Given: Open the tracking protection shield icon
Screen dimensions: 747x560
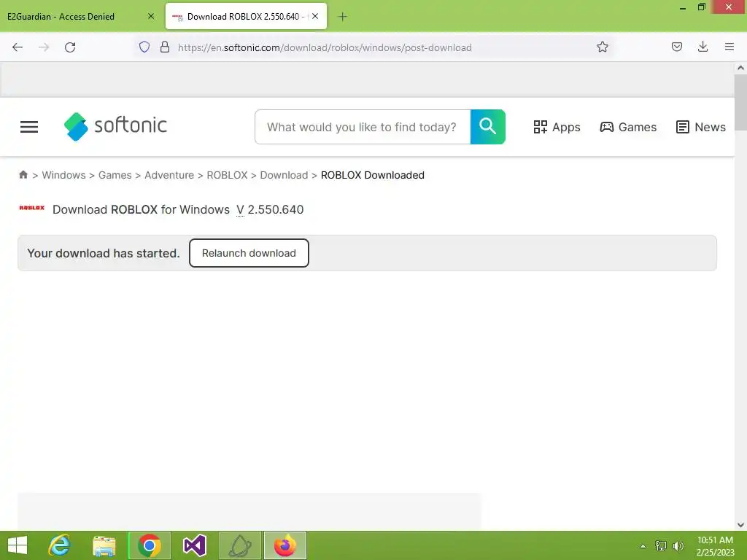Looking at the screenshot, I should (x=144, y=47).
